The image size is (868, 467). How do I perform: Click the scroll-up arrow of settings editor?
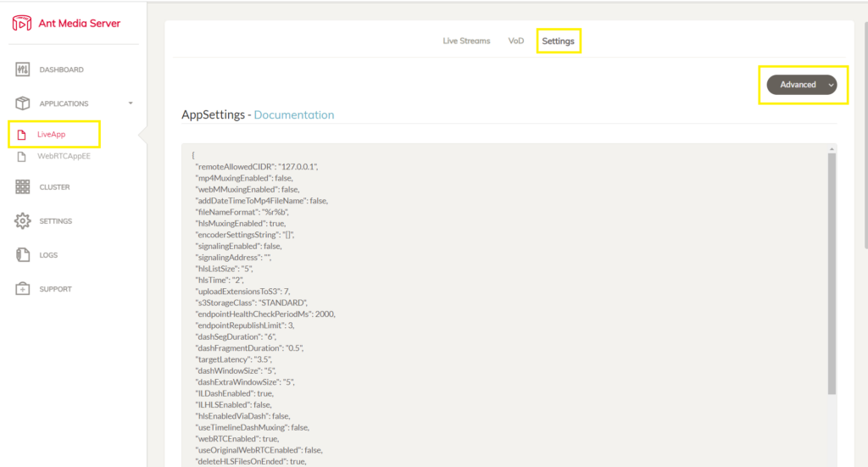832,149
